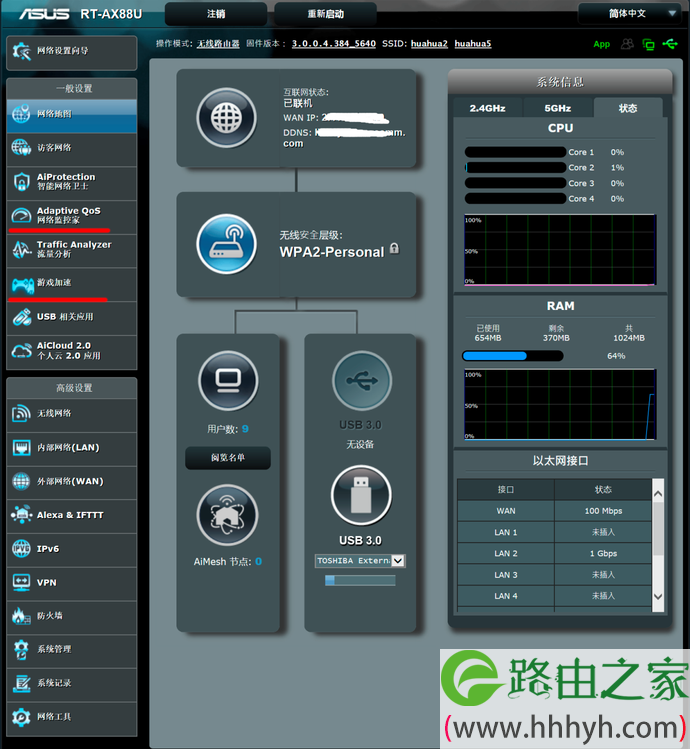Click the 注销 logout button

tap(216, 14)
